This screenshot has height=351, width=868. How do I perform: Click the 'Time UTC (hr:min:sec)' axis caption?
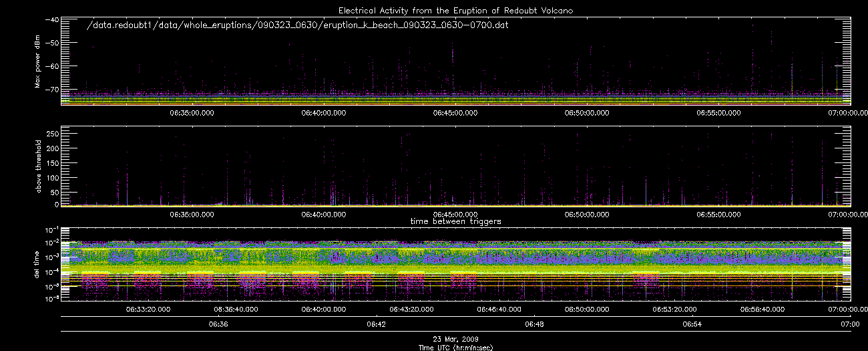(455, 347)
